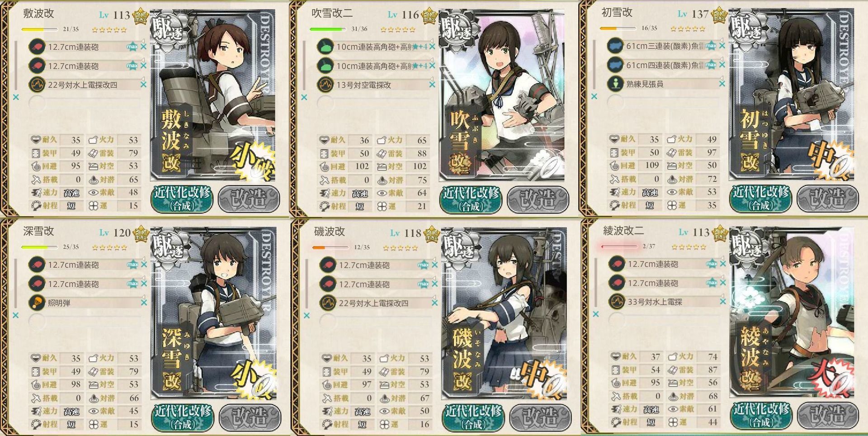Click first 12.7cm連装砲 gun icon on 磯波改

[328, 265]
